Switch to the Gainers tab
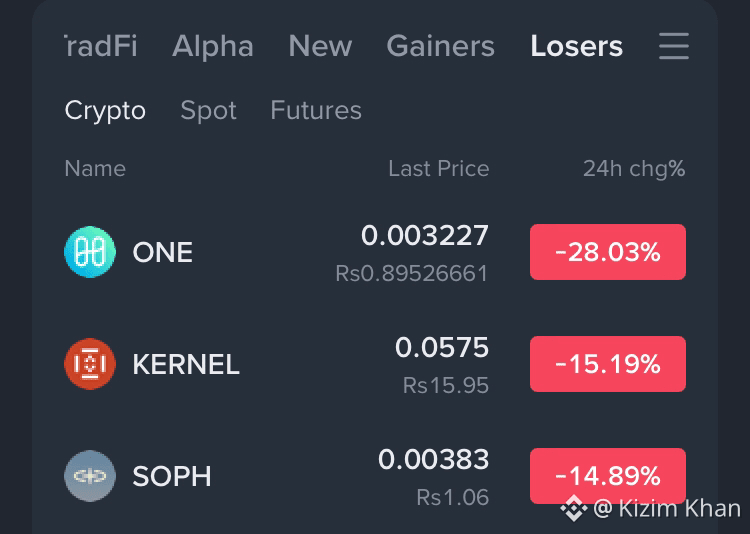750x534 pixels. coord(441,46)
